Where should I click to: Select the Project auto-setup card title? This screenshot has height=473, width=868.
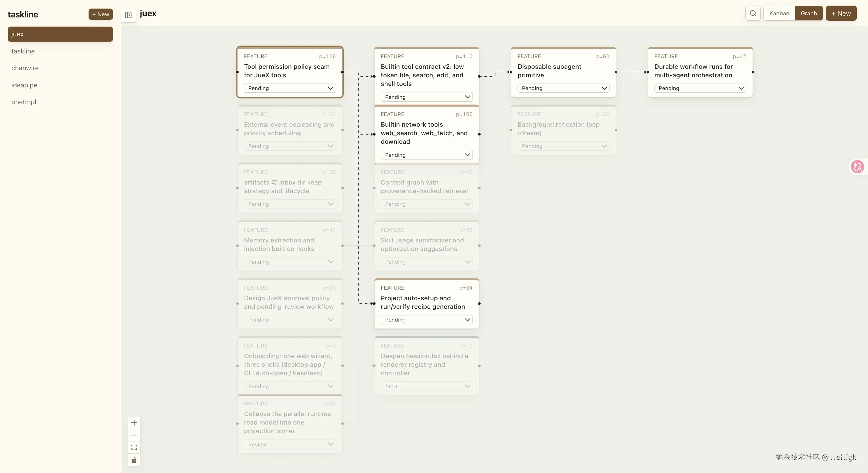point(422,303)
